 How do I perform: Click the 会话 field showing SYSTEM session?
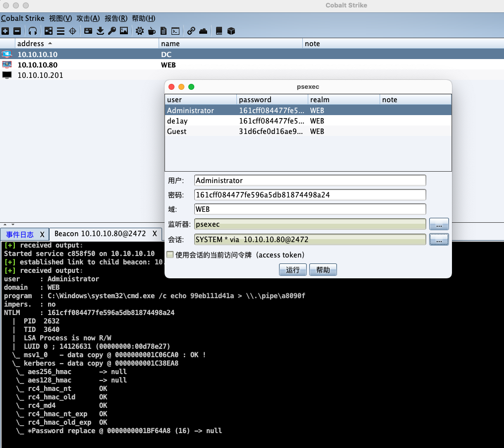click(310, 240)
